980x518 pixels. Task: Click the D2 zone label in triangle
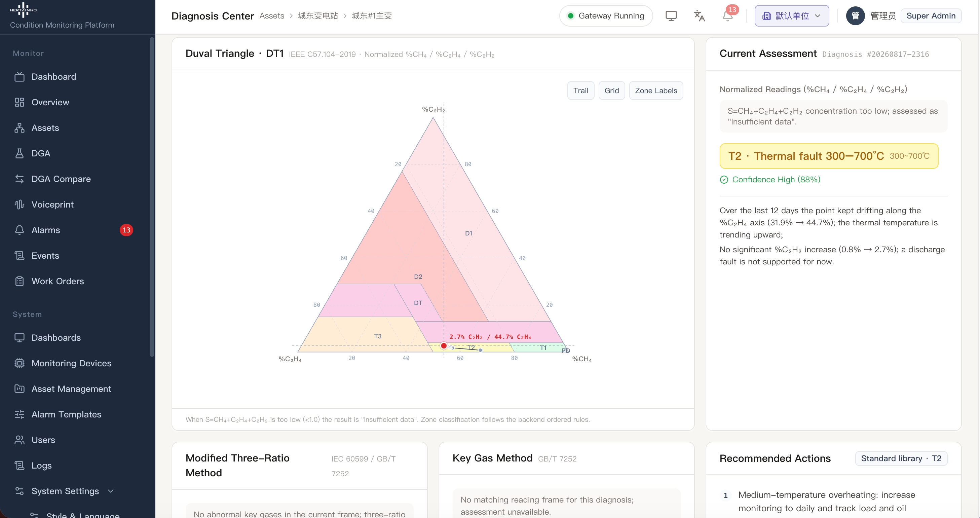(418, 277)
